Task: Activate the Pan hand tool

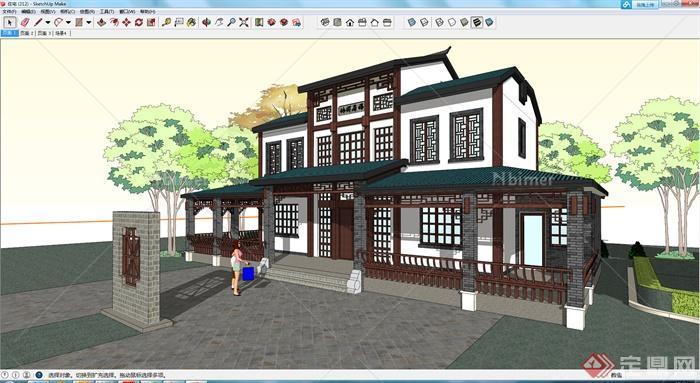Action: [219, 22]
